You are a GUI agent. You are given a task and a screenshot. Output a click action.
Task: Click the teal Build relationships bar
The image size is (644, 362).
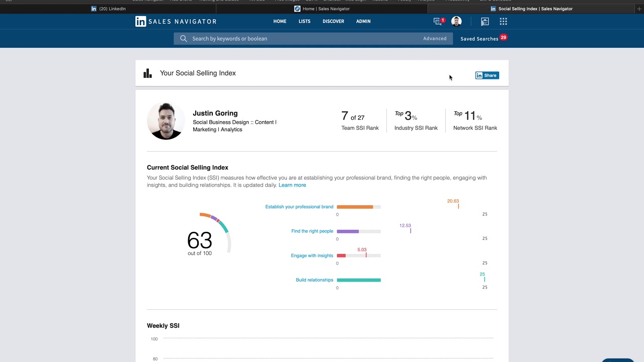[359, 280]
